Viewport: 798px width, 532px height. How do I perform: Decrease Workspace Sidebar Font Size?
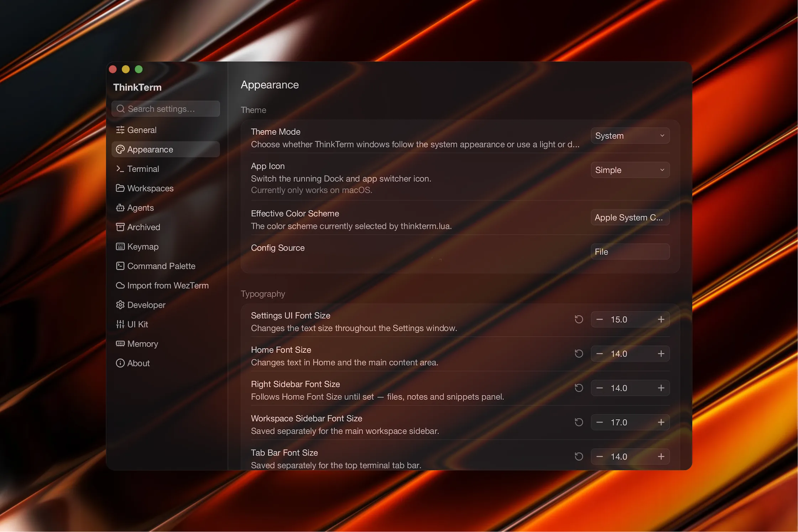600,422
